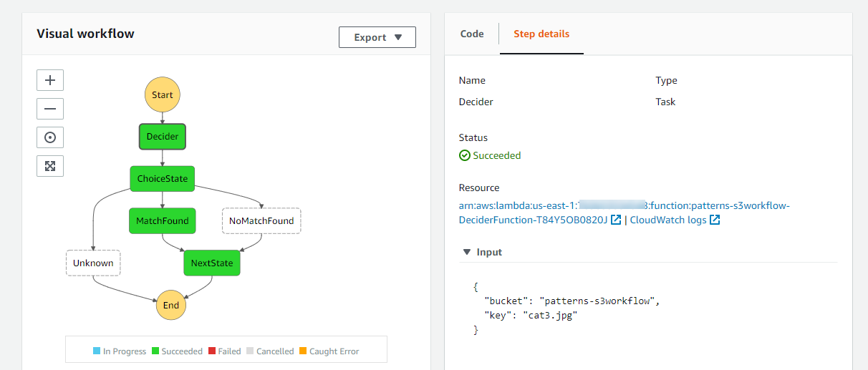
Task: Collapse the Input section
Action: pos(467,252)
